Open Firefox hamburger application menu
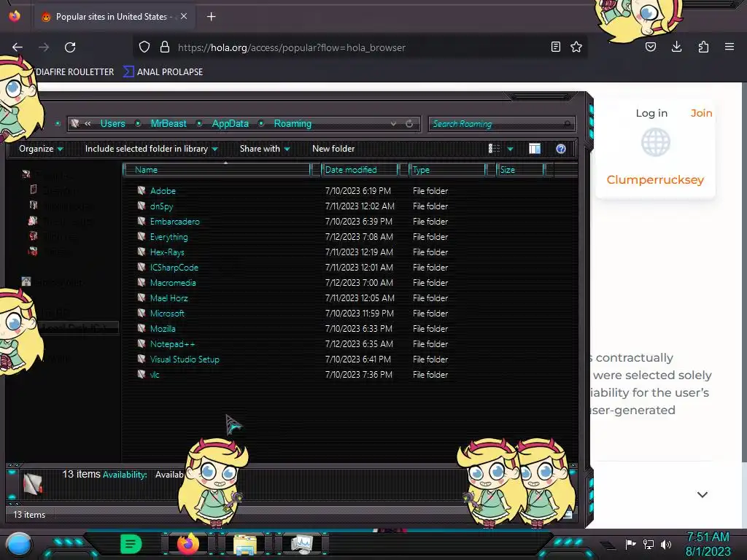Screen dimensions: 747x560 (x=729, y=47)
